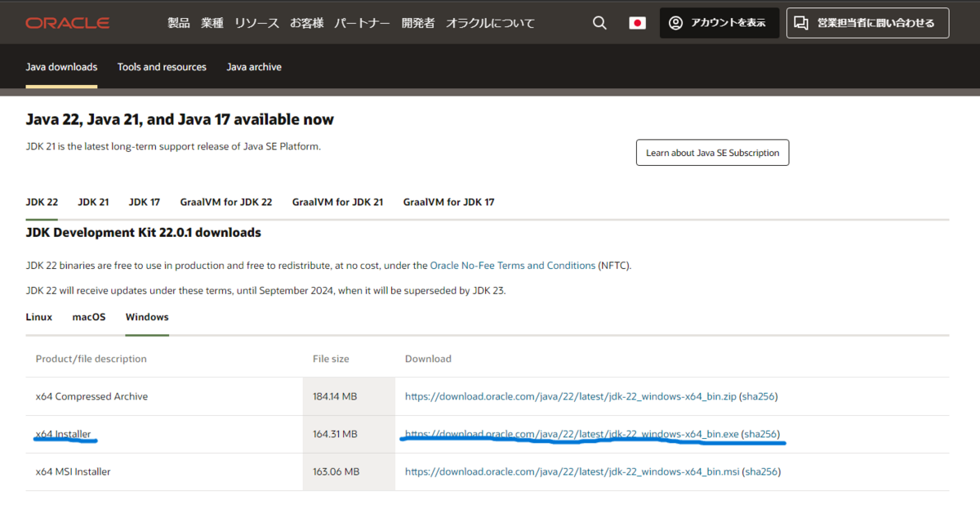Switch to Java archive tab
The width and height of the screenshot is (980, 505).
pos(254,67)
